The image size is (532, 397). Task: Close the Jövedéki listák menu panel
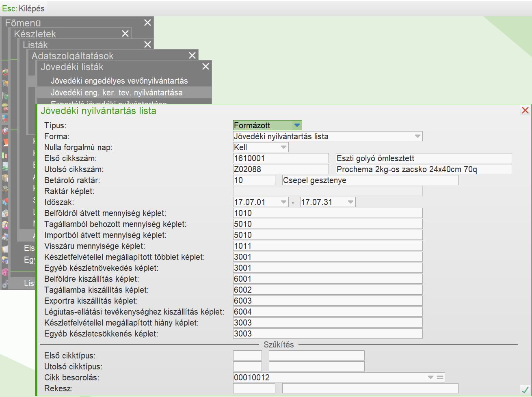[x=205, y=67]
